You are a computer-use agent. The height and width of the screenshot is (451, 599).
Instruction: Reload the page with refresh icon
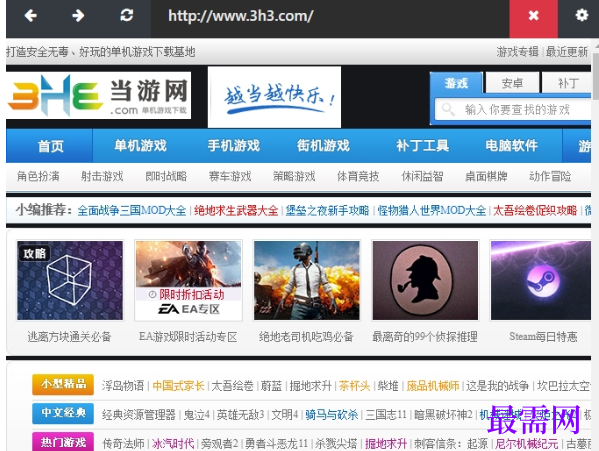point(126,15)
